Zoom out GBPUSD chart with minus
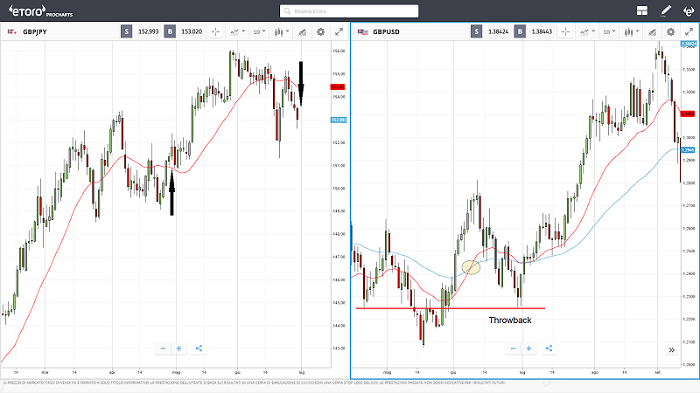The width and height of the screenshot is (700, 393). pos(513,348)
